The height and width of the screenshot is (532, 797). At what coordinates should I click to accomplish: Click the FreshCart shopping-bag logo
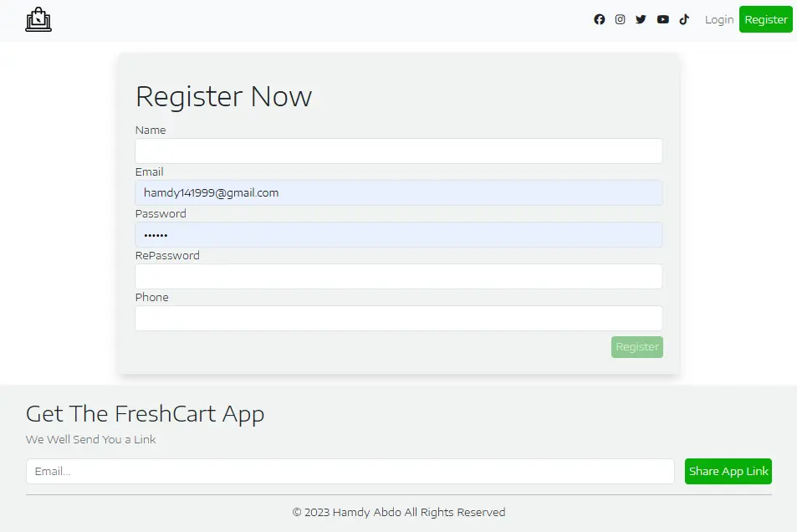[x=38, y=18]
